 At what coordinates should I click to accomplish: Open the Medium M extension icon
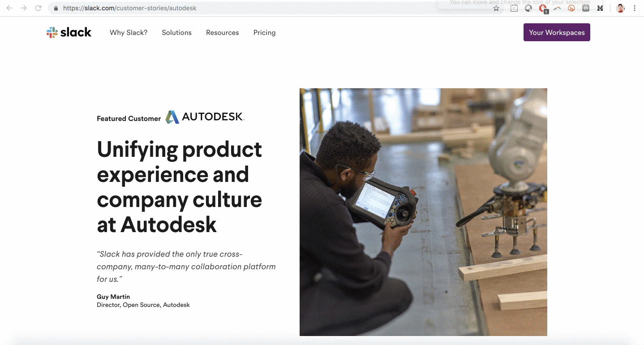pyautogui.click(x=600, y=8)
